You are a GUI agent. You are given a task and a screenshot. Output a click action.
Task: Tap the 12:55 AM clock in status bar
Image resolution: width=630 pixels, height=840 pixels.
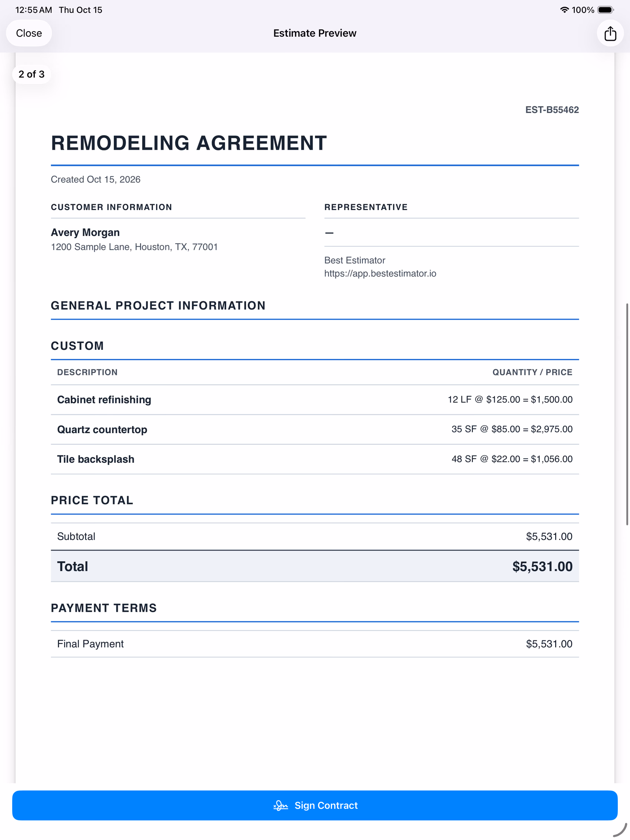tap(34, 10)
